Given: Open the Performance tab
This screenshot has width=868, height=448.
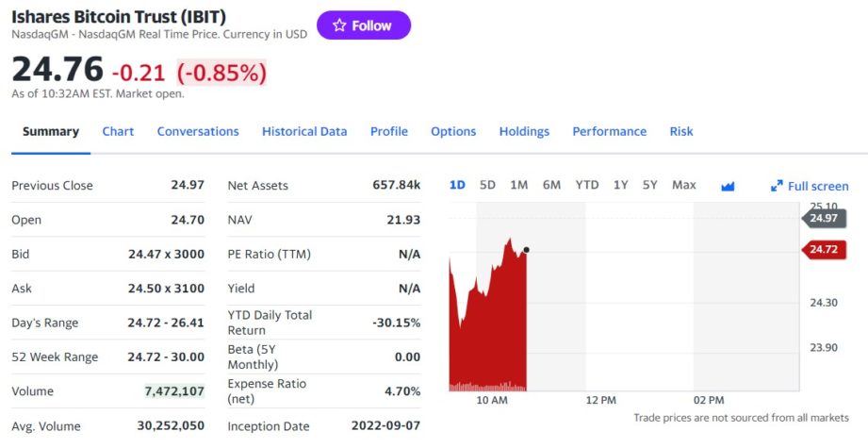Looking at the screenshot, I should [x=609, y=131].
